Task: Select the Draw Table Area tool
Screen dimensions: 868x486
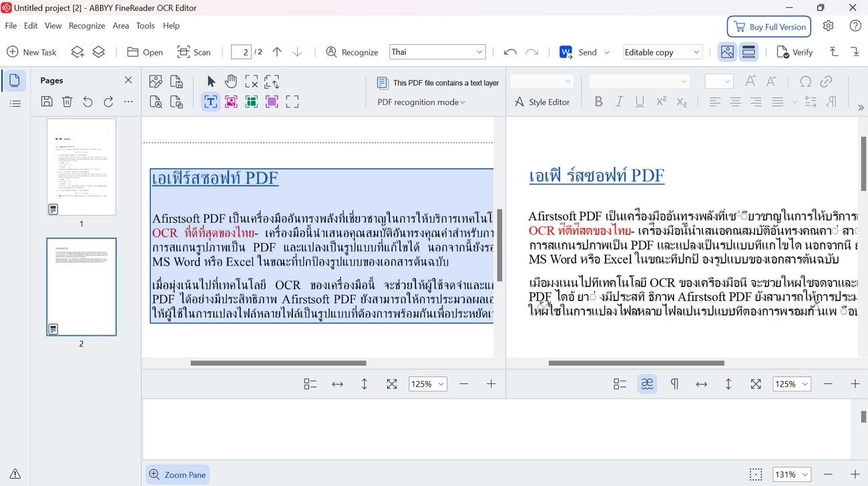Action: pyautogui.click(x=251, y=101)
